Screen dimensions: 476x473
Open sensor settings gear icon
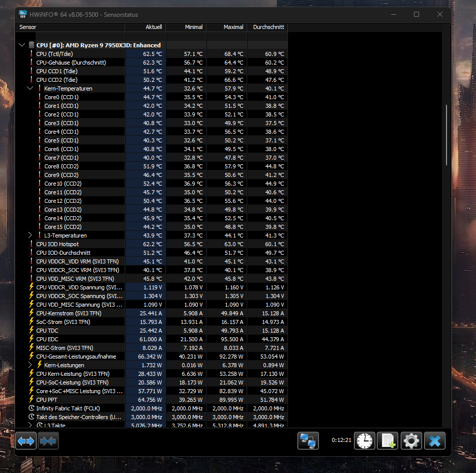tap(411, 440)
